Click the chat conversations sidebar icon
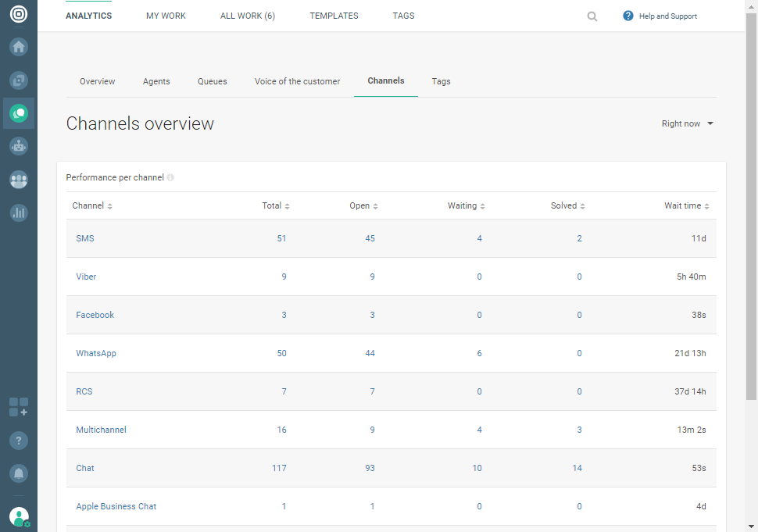The width and height of the screenshot is (758, 532). [19, 113]
